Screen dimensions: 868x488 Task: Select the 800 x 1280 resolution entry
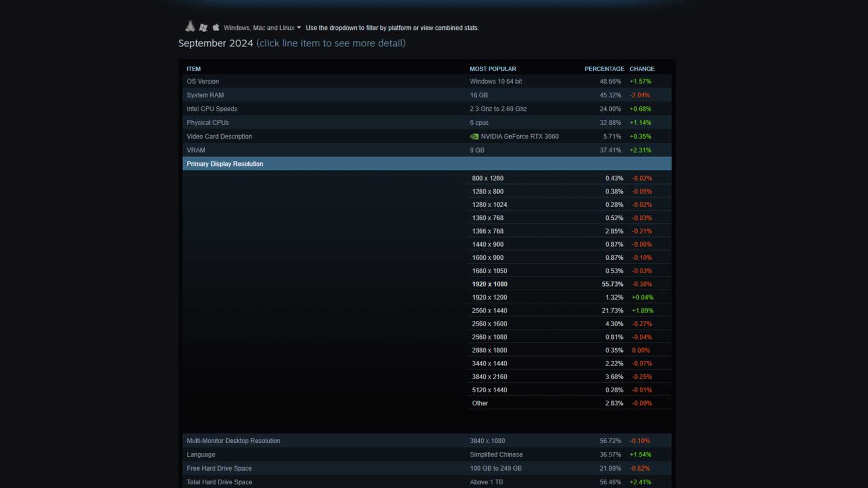point(570,178)
